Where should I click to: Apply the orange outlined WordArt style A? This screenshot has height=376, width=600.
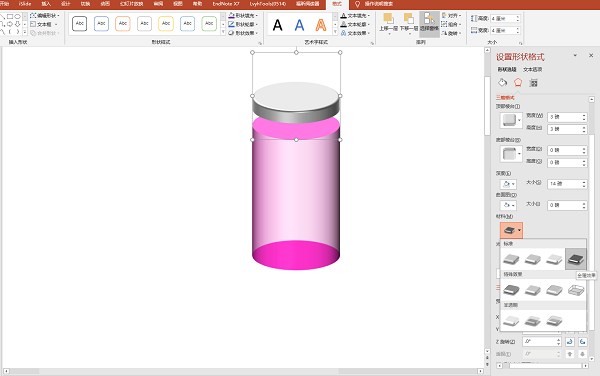(x=321, y=25)
